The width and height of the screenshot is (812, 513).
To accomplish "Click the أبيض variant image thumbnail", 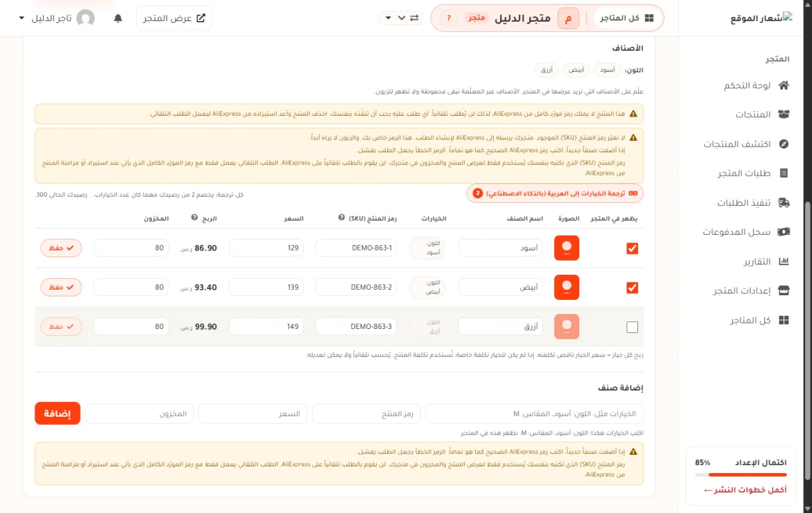I will pyautogui.click(x=566, y=288).
